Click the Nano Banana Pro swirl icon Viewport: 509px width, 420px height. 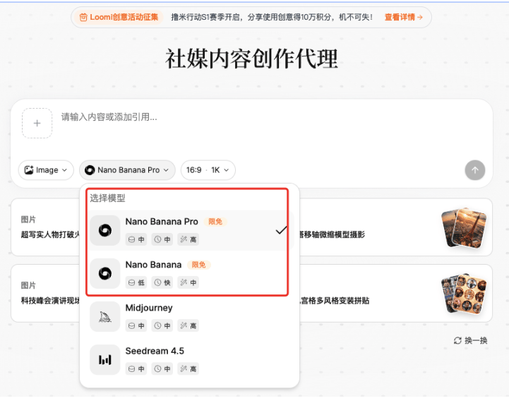coord(105,230)
